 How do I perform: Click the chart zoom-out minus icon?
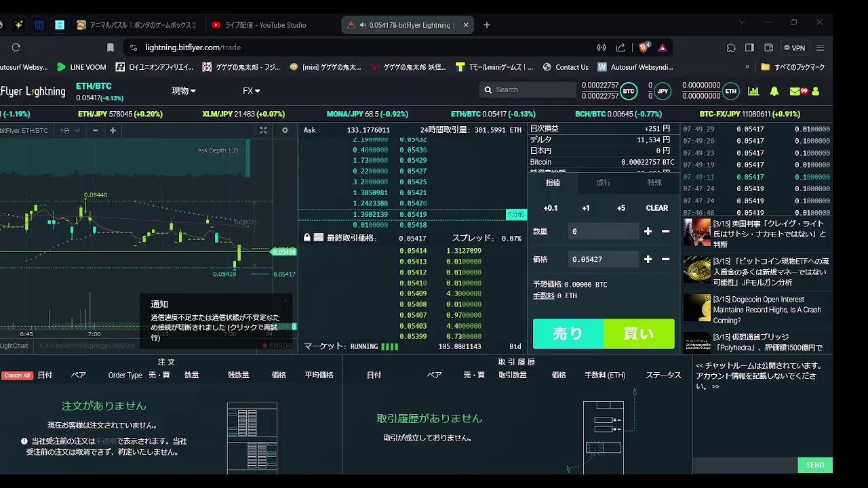[x=95, y=130]
